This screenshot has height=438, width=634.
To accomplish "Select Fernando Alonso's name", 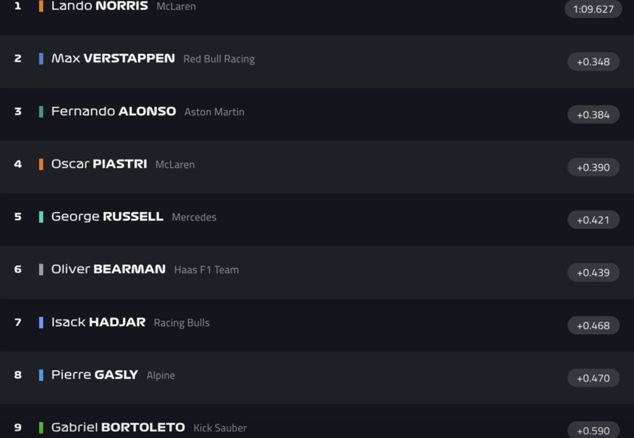I will [113, 112].
